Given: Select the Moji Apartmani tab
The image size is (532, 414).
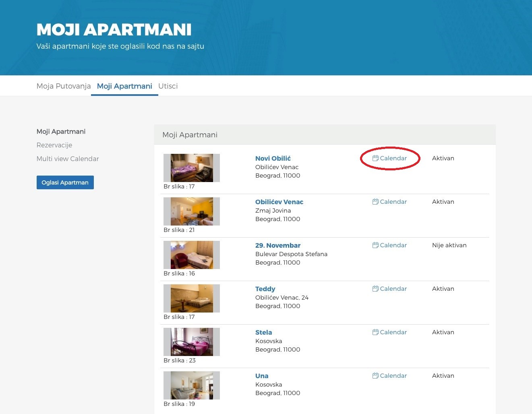Looking at the screenshot, I should coord(124,86).
